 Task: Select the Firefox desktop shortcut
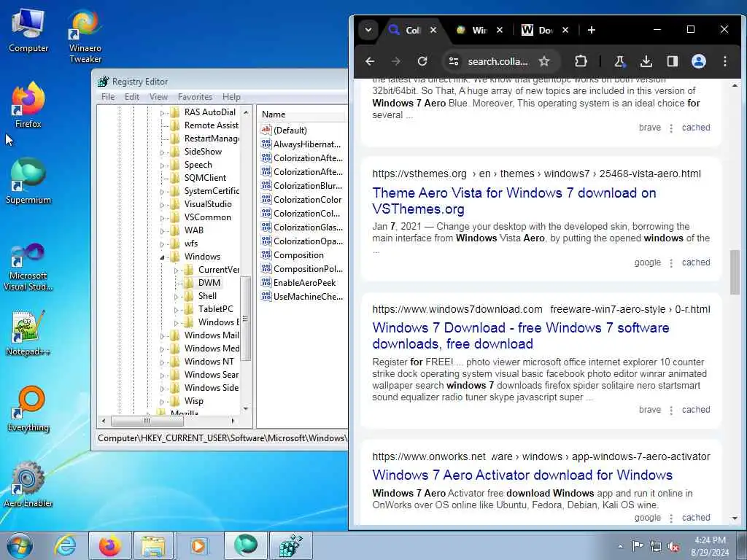click(28, 105)
